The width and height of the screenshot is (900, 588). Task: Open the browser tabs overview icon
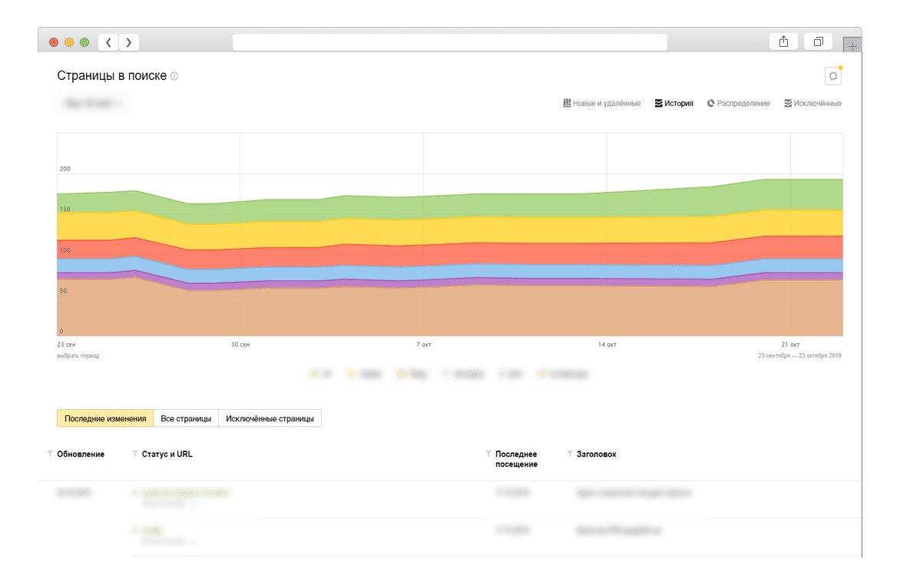pos(819,42)
